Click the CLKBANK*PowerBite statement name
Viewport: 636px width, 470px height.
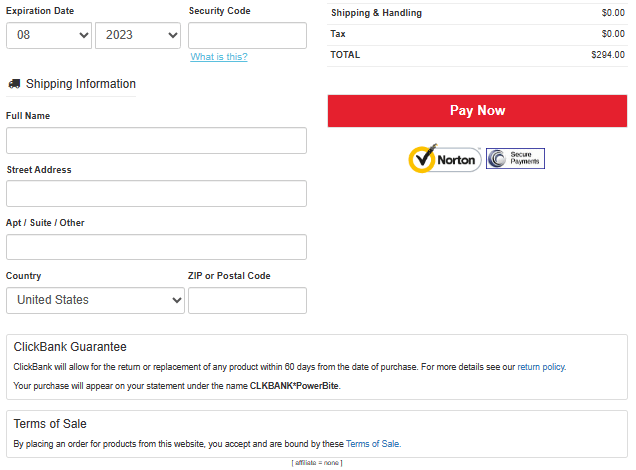[x=294, y=386]
